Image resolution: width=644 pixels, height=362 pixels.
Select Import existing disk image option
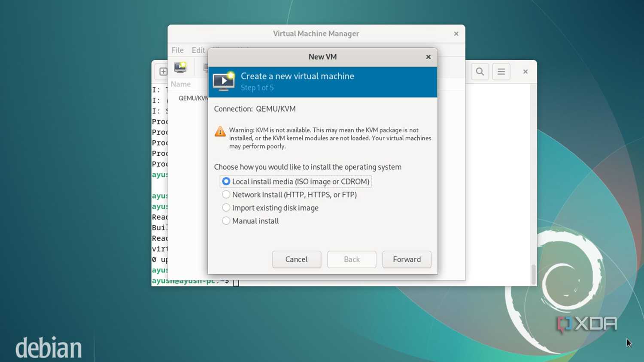[270, 208]
